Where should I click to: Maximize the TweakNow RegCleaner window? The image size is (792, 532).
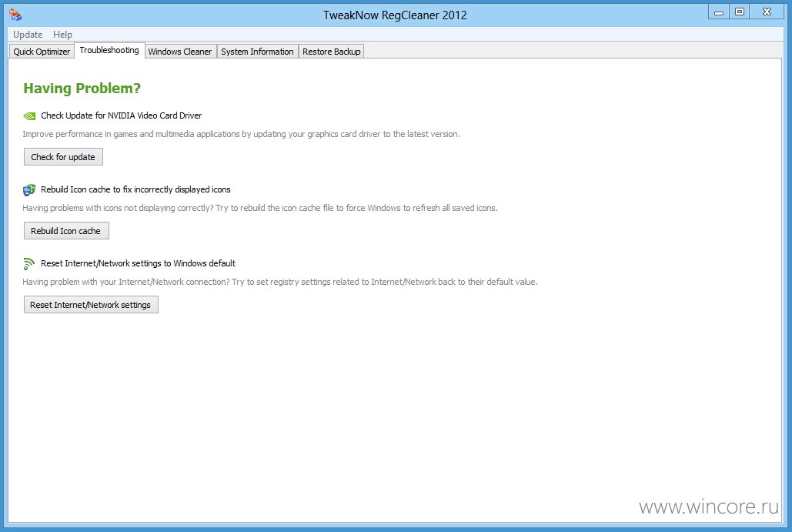(x=740, y=12)
